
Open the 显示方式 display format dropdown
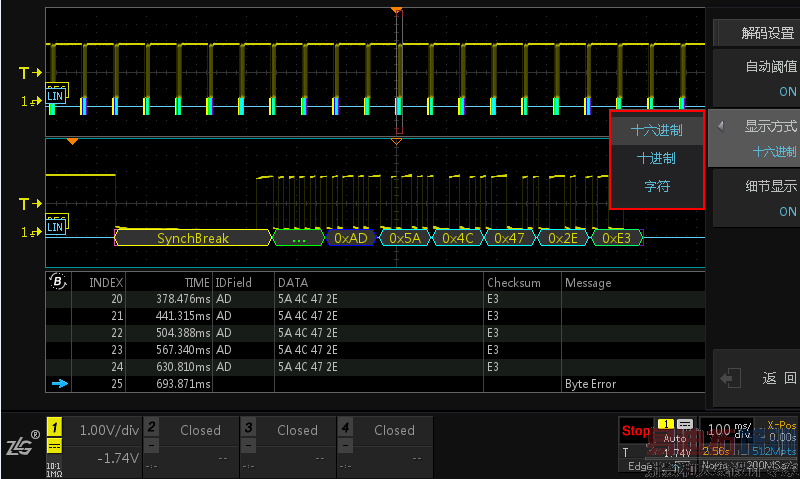pos(755,138)
